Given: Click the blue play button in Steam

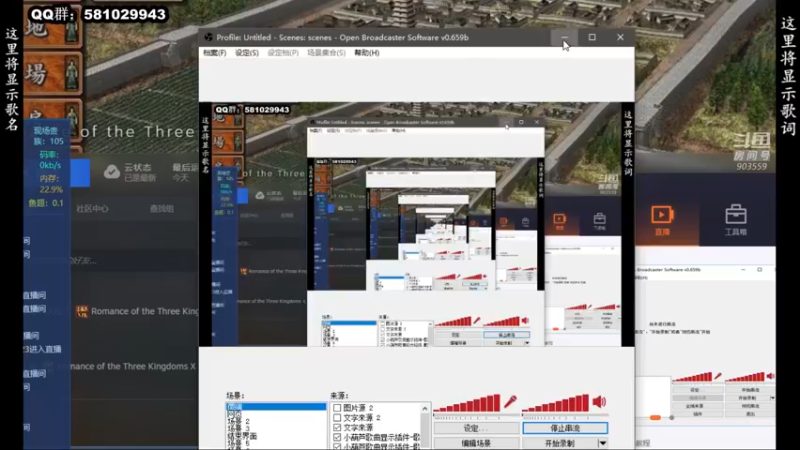Looking at the screenshot, I should tap(80, 172).
